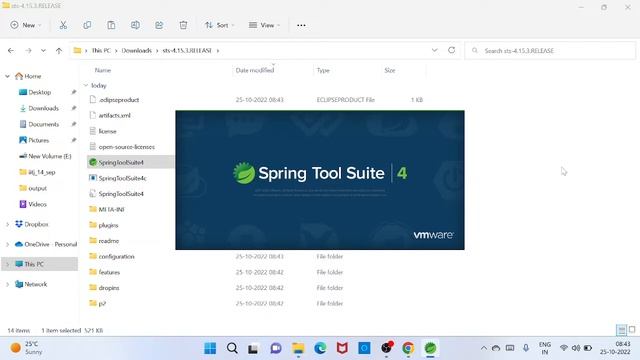Click Downloads in address breadcrumb
The height and width of the screenshot is (360, 640).
tap(136, 51)
